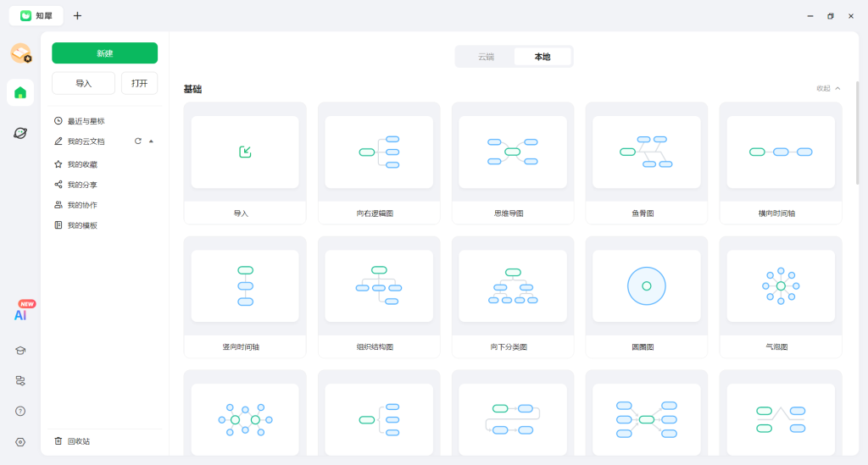Open the help question mark icon
Image resolution: width=868 pixels, height=465 pixels.
tap(20, 412)
